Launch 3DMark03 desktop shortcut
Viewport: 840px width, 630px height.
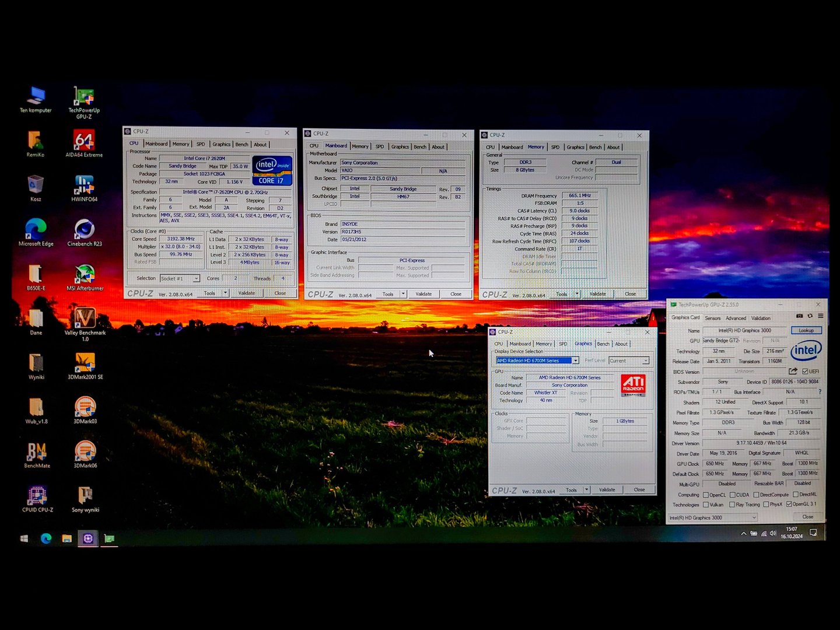pyautogui.click(x=85, y=410)
